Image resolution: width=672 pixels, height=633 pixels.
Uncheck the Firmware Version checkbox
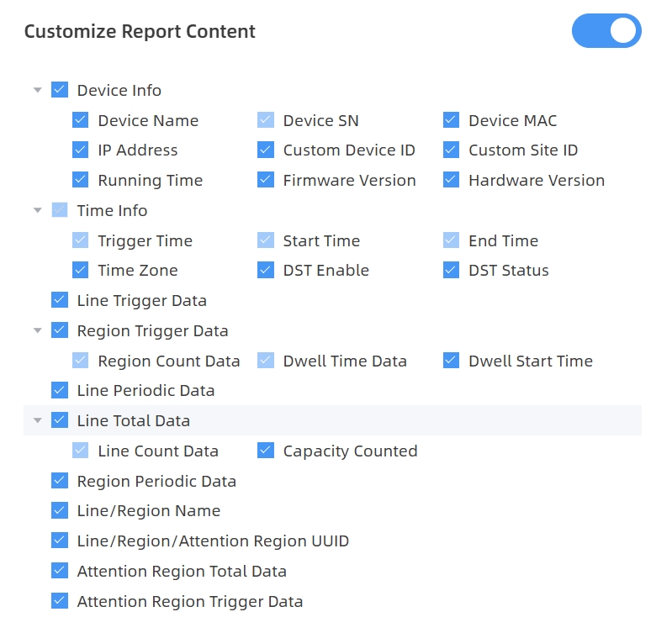click(x=266, y=180)
